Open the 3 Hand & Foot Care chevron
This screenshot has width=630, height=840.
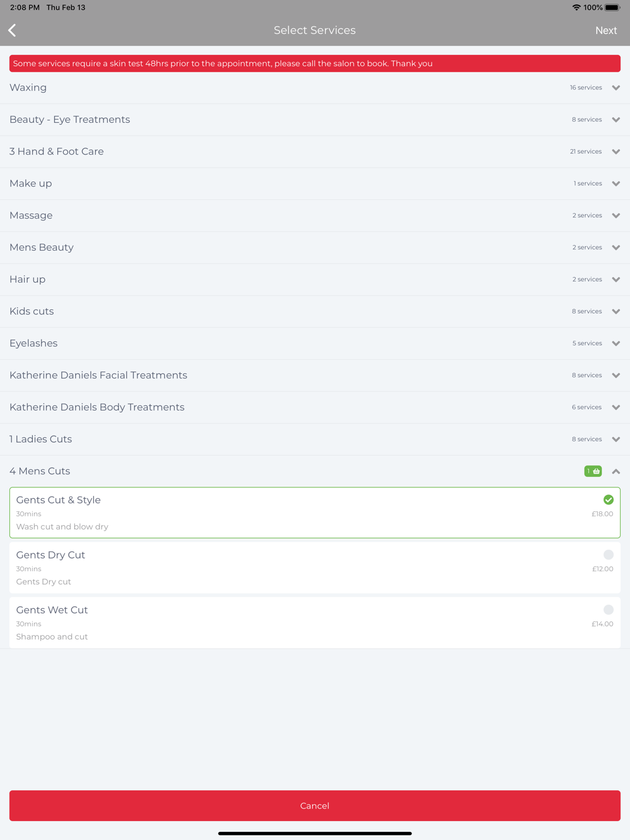pos(616,152)
